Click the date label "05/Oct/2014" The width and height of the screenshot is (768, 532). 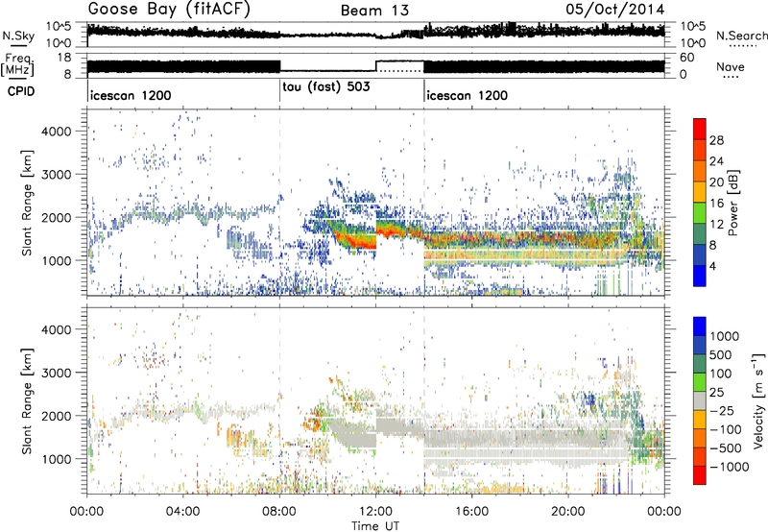click(615, 10)
